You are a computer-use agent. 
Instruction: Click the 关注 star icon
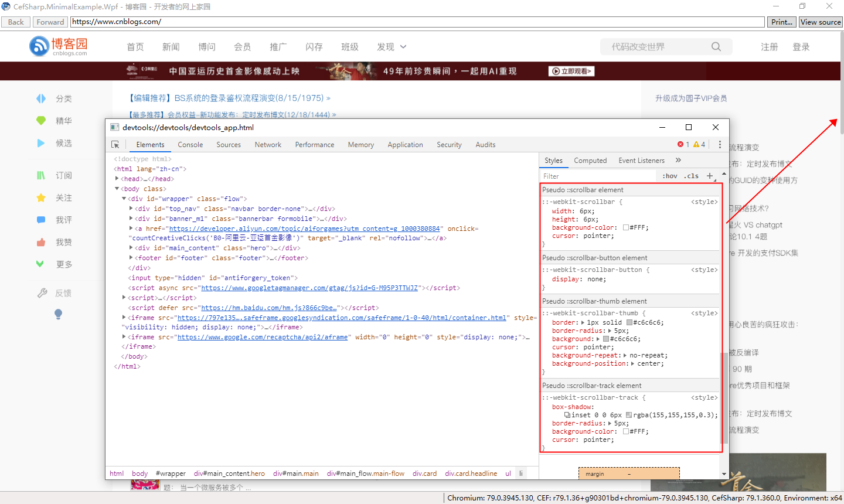click(41, 197)
